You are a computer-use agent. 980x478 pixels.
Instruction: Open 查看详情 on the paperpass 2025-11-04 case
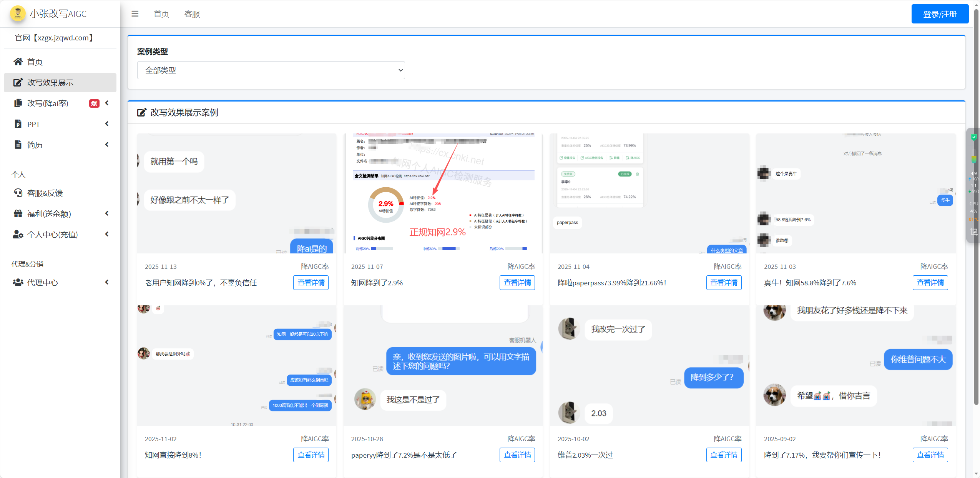[x=724, y=282]
